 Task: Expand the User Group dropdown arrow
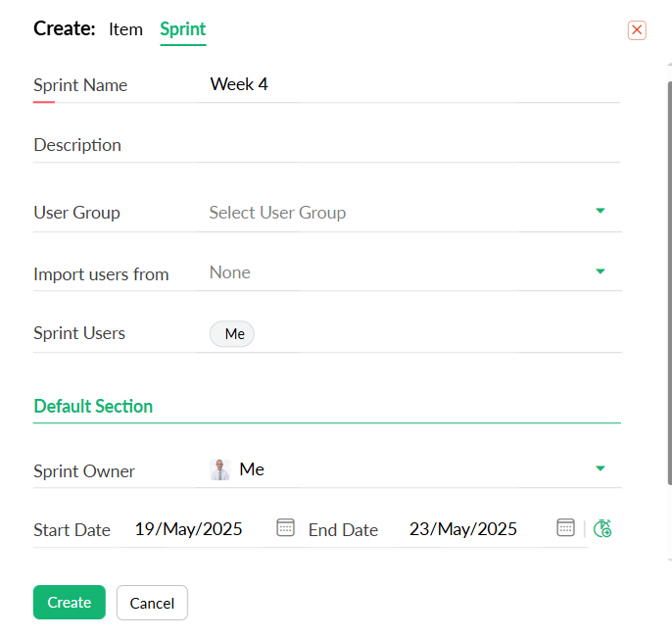pos(600,212)
